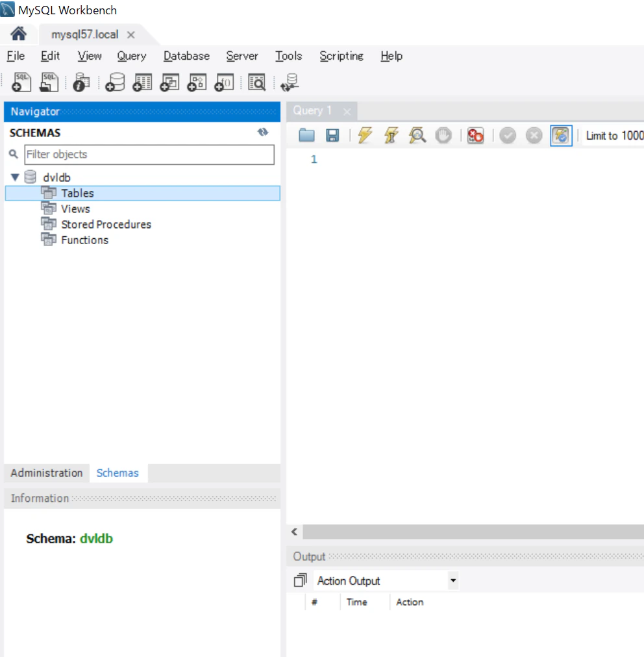Create a new view icon
The image size is (644, 657).
[x=169, y=82]
